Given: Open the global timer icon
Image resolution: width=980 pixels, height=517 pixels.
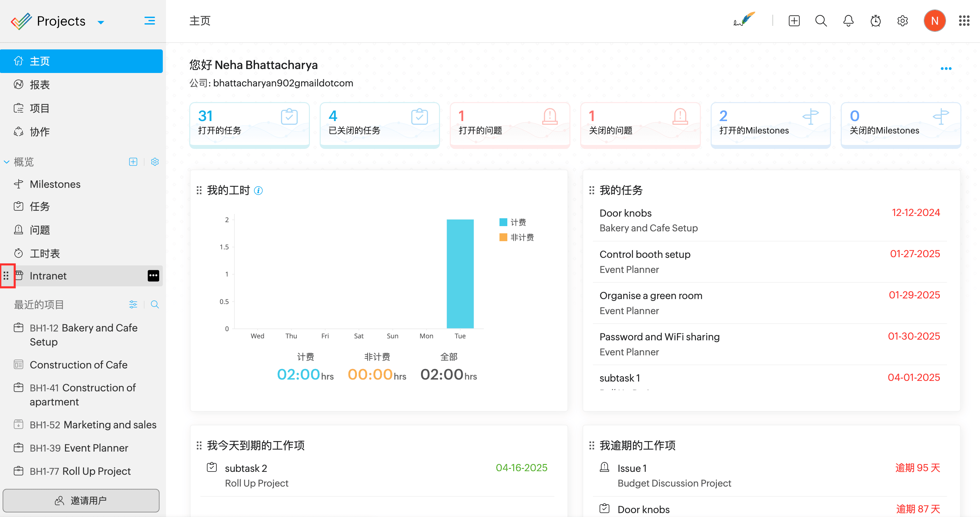Looking at the screenshot, I should (875, 21).
